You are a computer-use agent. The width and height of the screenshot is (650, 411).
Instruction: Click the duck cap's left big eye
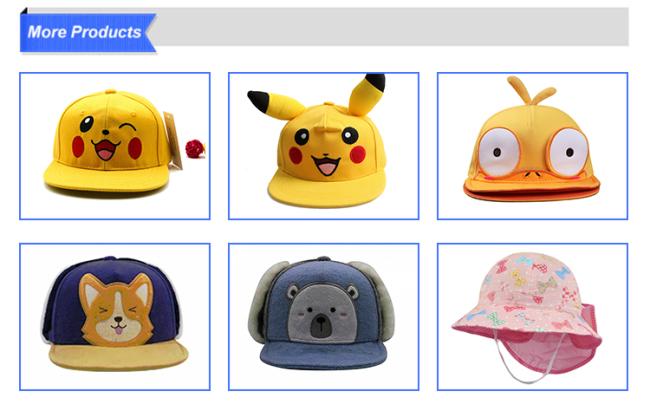499,153
